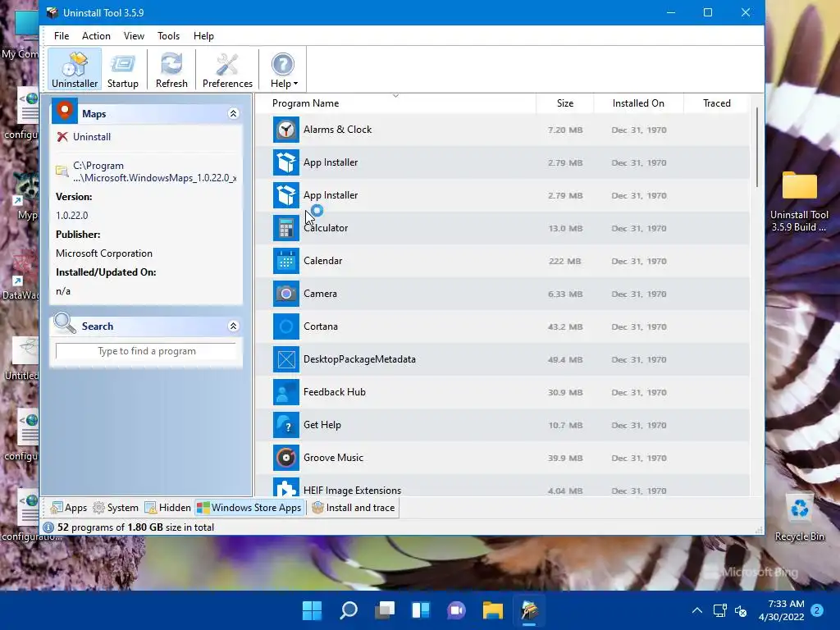Open the clock and date flyout
This screenshot has height=630, width=840.
click(781, 610)
